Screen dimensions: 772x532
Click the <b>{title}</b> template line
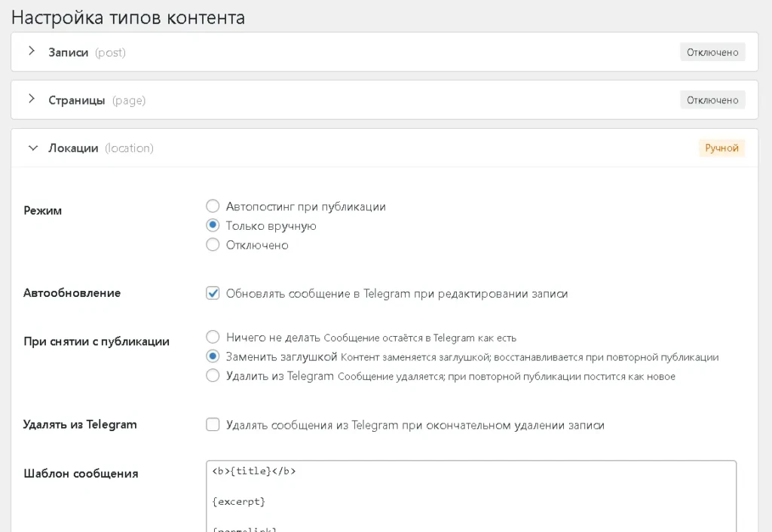point(254,471)
